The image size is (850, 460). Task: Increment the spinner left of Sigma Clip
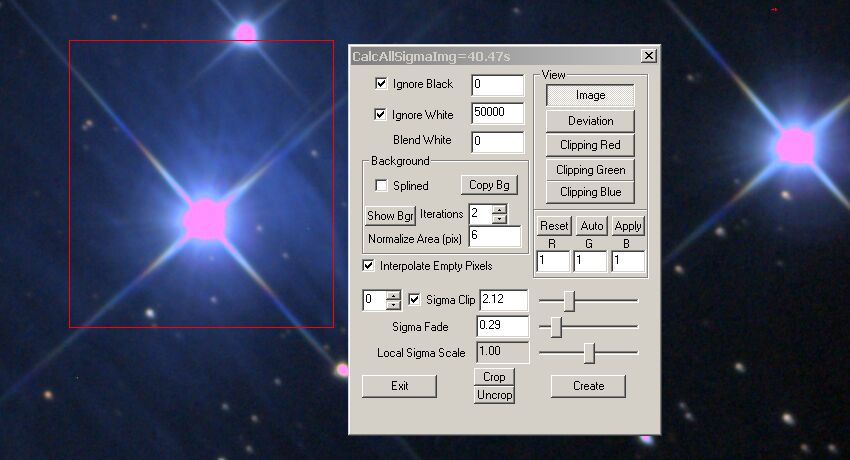pos(393,295)
